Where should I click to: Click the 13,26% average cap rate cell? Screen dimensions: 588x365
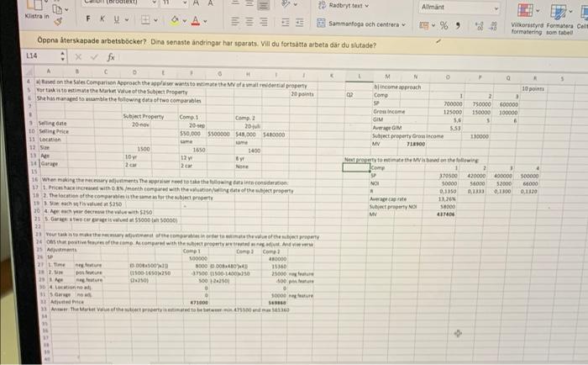click(x=447, y=199)
